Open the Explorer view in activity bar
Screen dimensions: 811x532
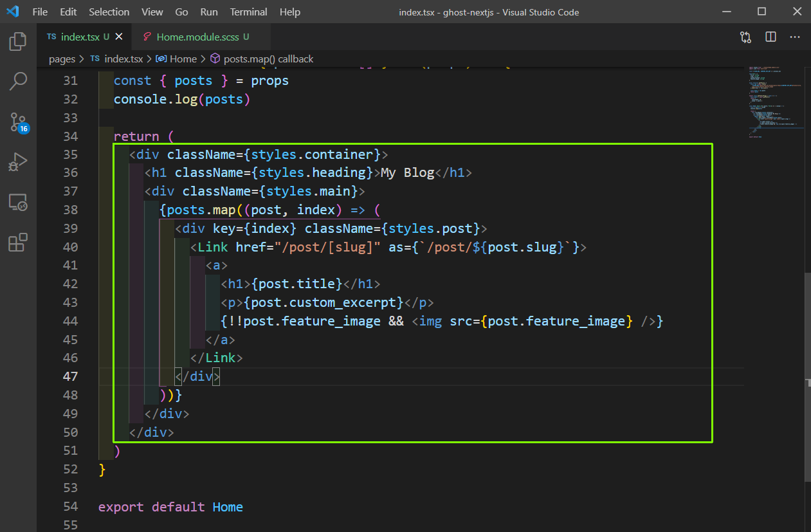coord(18,42)
